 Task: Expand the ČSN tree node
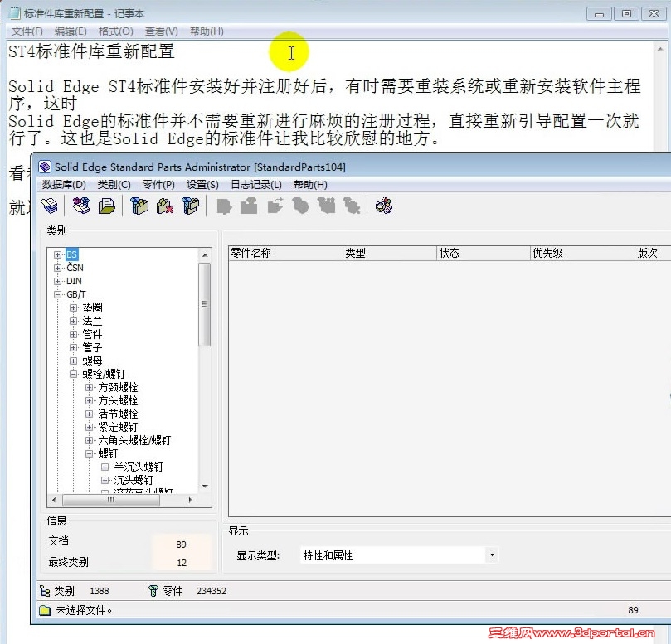click(x=57, y=268)
